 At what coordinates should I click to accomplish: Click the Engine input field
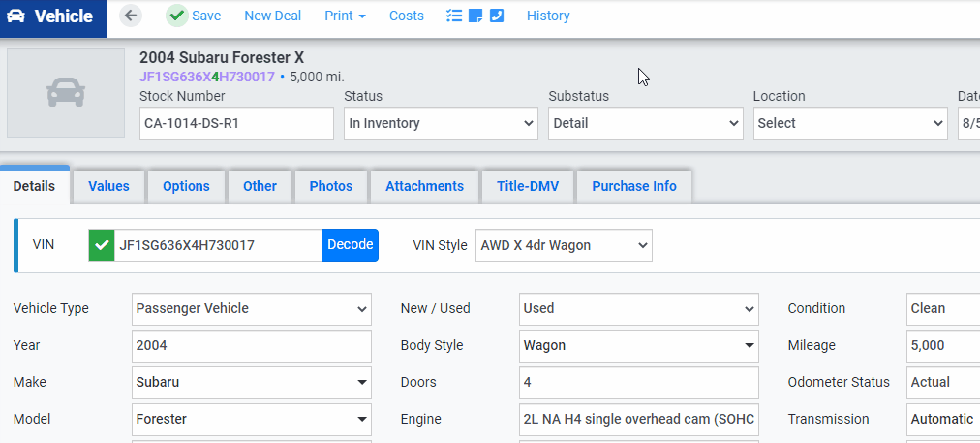[639, 419]
